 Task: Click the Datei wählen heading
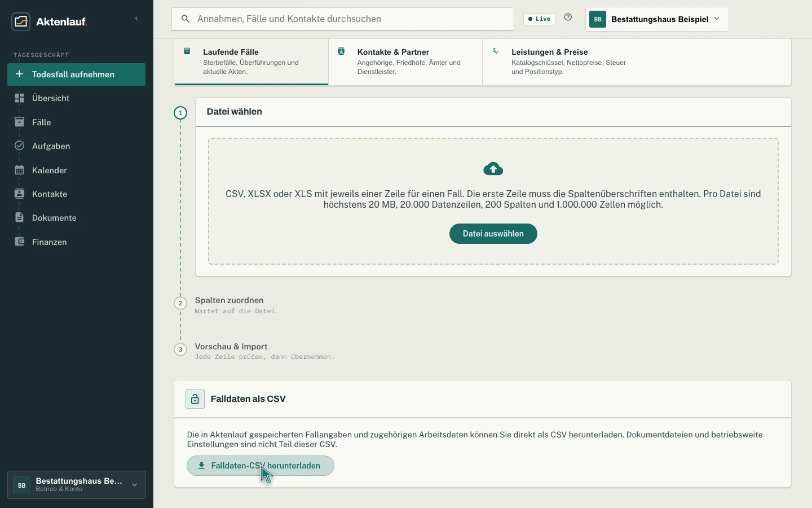click(235, 112)
